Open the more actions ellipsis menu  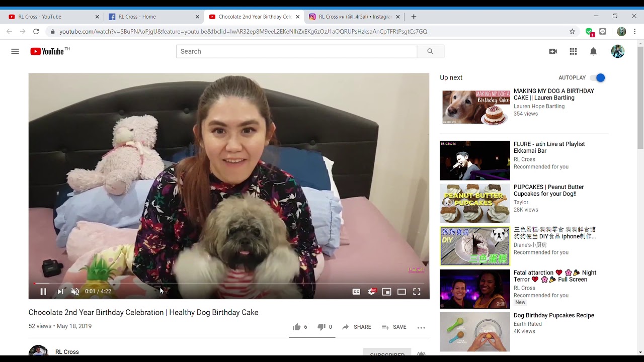(x=421, y=327)
